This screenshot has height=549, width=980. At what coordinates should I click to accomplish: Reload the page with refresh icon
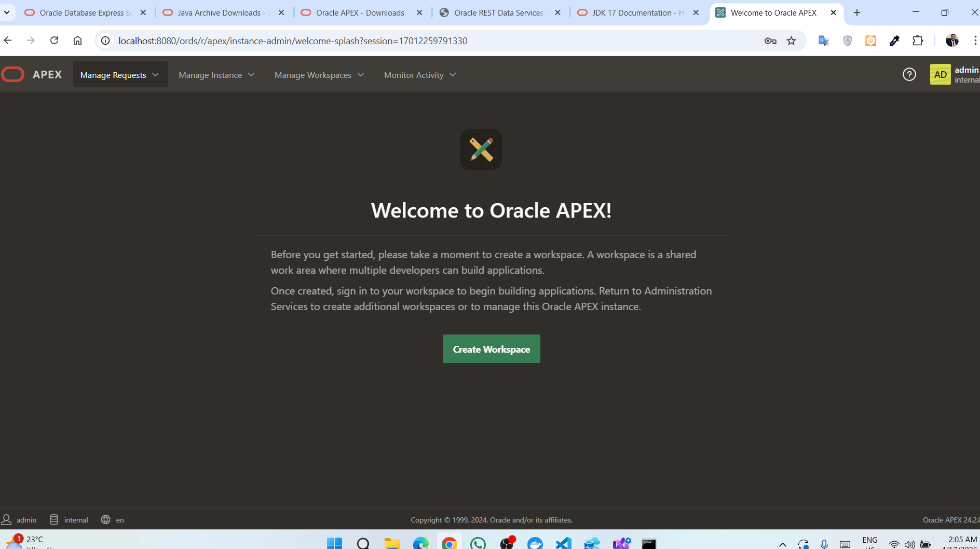pos(54,41)
